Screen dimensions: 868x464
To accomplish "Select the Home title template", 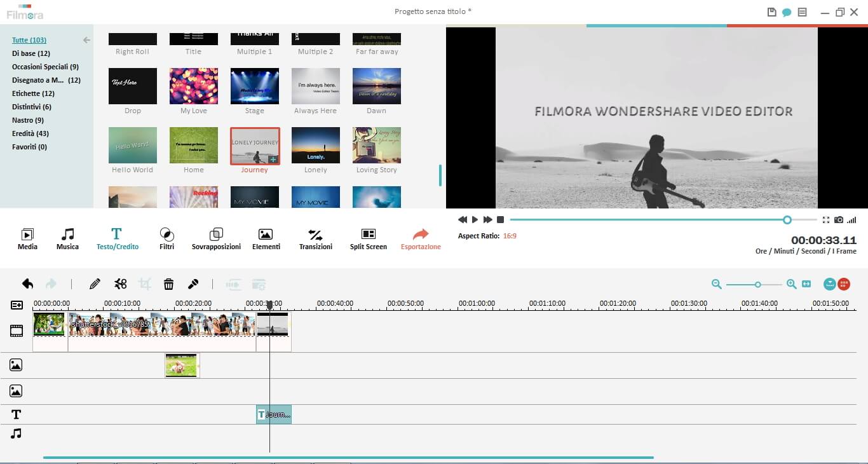I will (194, 145).
